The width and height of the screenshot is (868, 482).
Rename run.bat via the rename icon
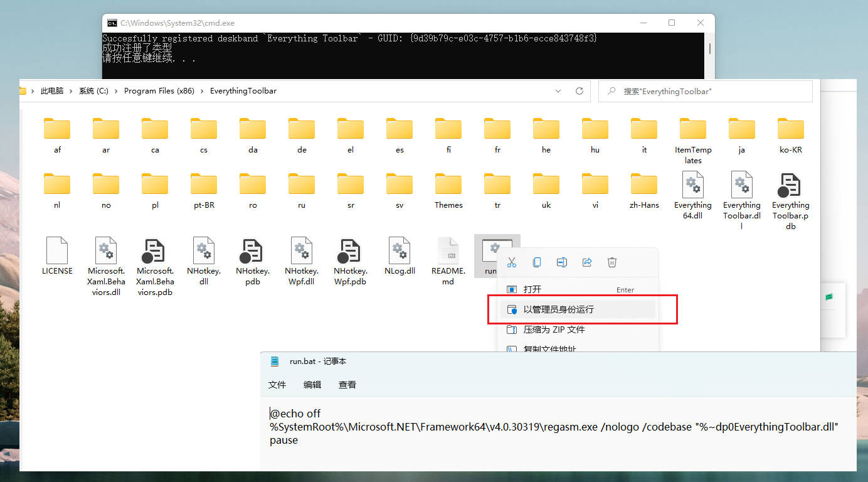[561, 262]
